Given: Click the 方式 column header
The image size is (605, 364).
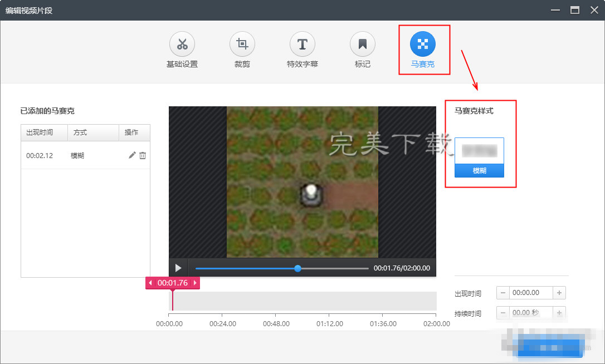Looking at the screenshot, I should [93, 132].
